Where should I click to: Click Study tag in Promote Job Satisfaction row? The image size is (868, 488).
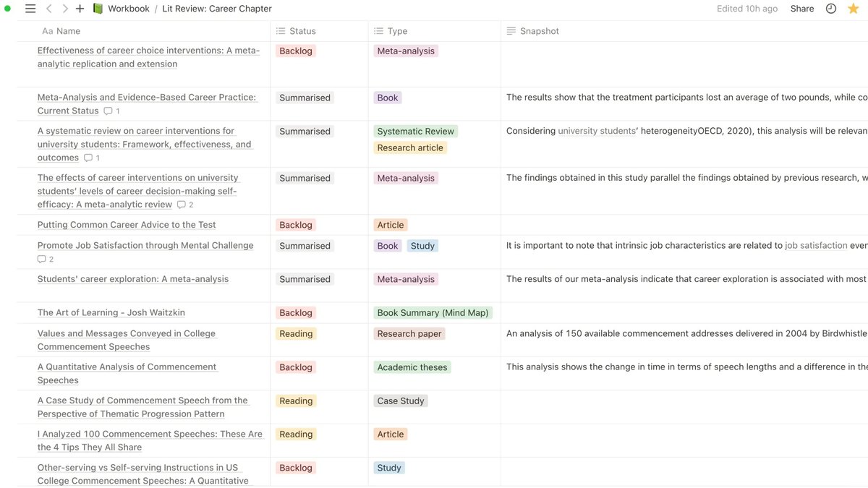point(422,246)
